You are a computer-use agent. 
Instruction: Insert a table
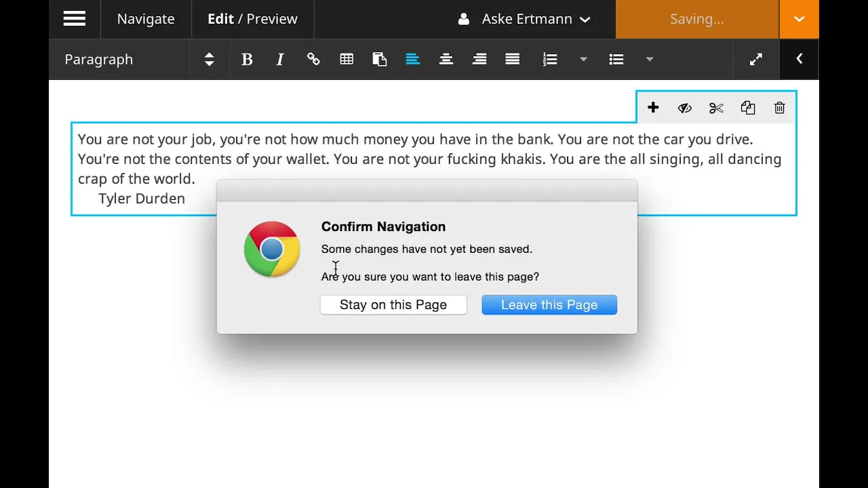click(347, 60)
